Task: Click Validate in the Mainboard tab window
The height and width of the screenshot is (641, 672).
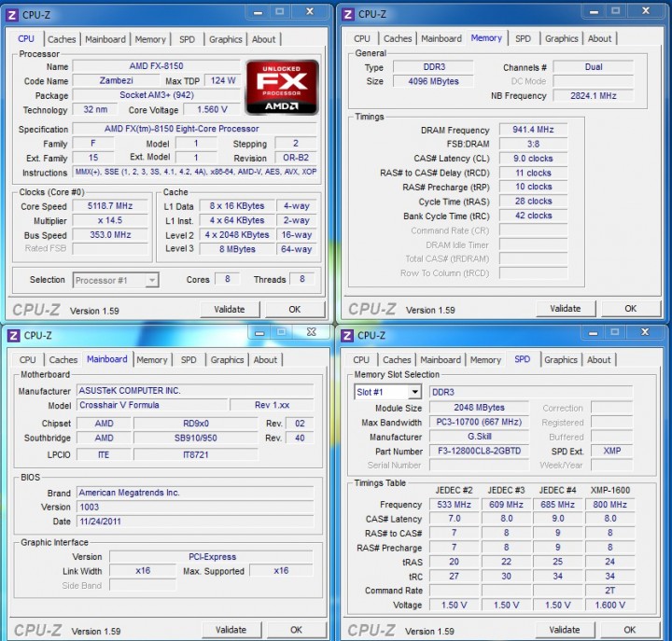Action: click(x=231, y=630)
